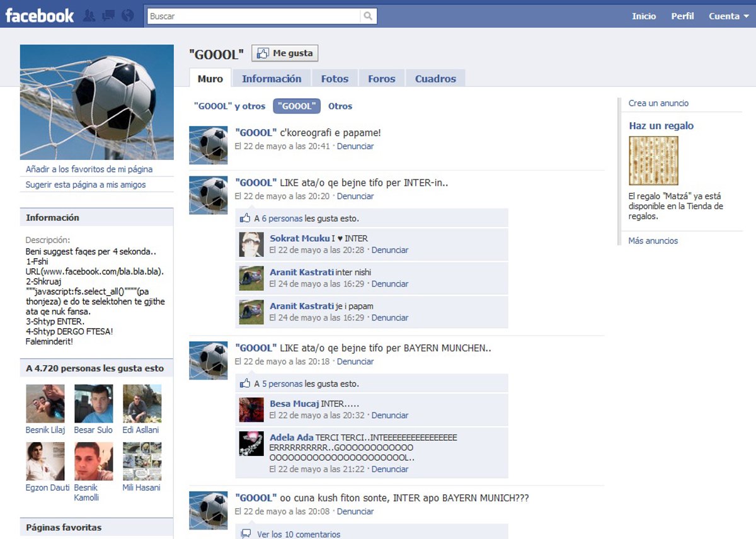Open the 5 personas likes list
756x539 pixels.
coord(282,383)
